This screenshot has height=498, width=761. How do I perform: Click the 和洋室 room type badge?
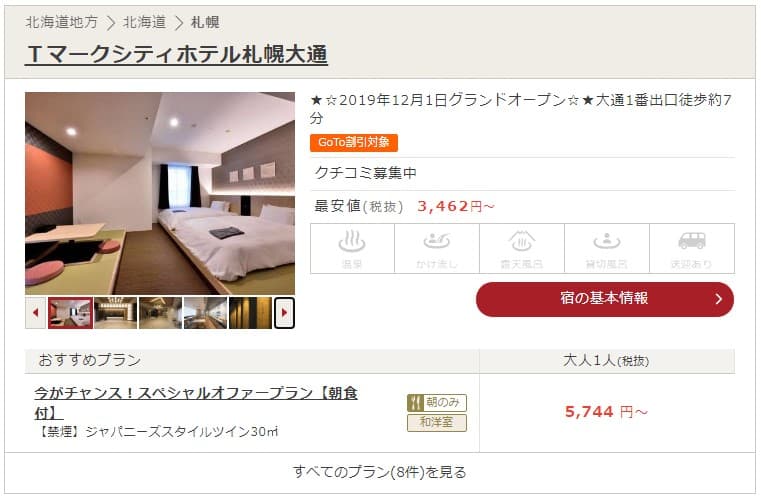tap(437, 422)
